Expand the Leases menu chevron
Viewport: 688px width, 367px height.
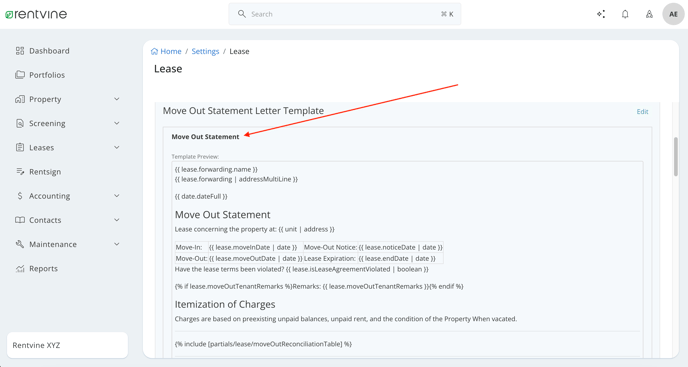click(x=117, y=148)
